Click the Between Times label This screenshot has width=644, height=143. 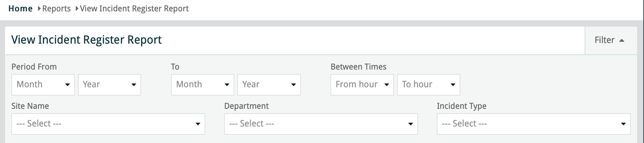click(x=358, y=67)
